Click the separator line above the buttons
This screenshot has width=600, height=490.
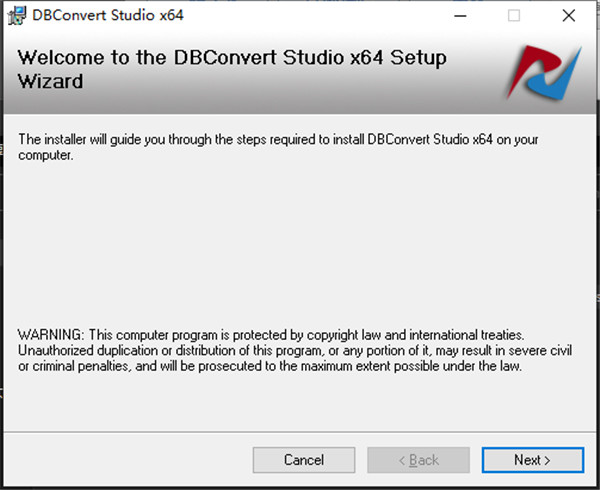point(300,432)
